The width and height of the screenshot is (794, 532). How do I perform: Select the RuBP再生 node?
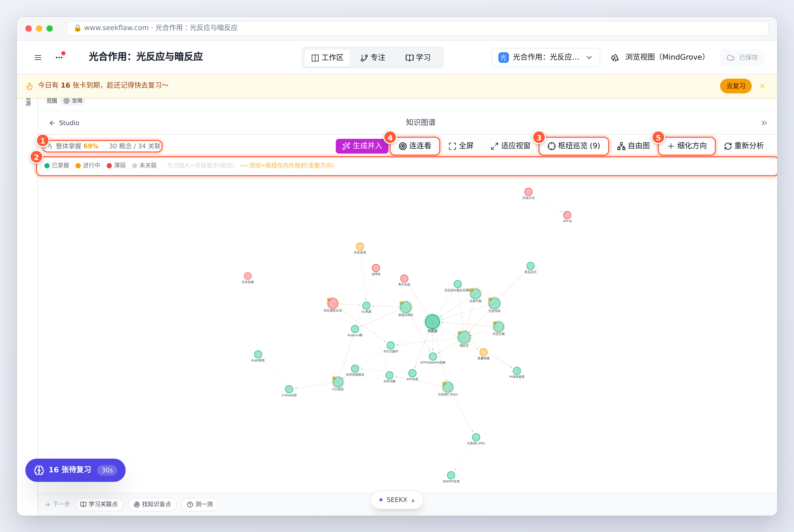[258, 354]
